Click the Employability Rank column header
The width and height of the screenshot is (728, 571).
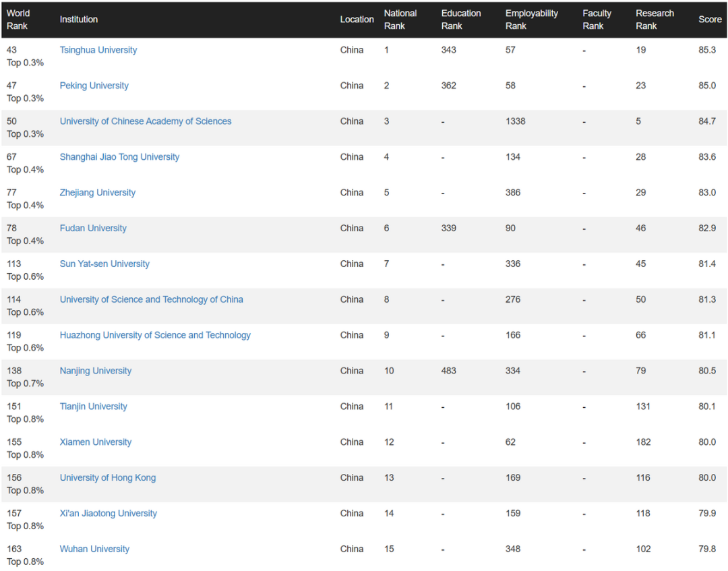pos(532,20)
